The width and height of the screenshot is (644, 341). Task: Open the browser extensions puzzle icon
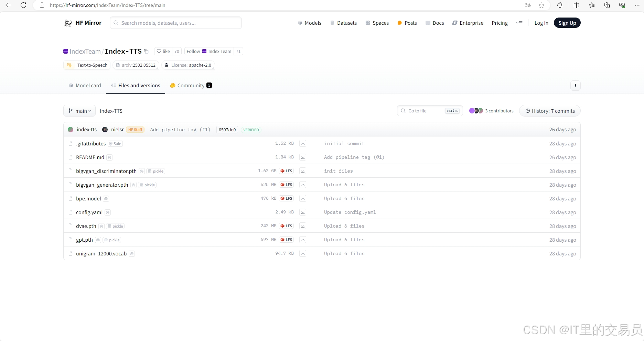coord(560,5)
